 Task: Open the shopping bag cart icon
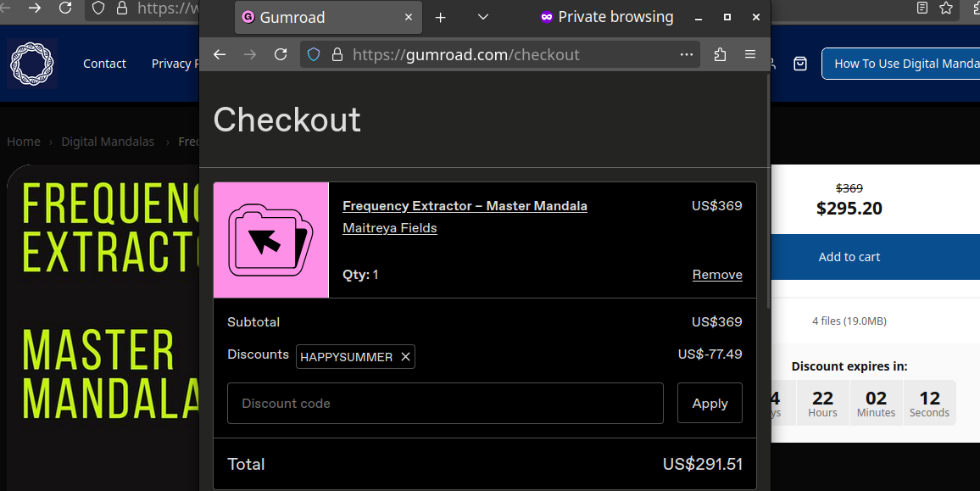coord(800,63)
